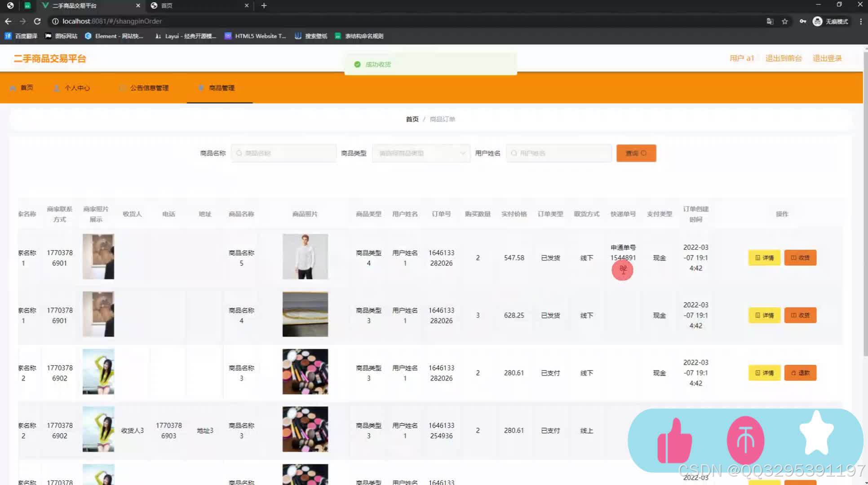Open 首页 menu item in orange navbar
This screenshot has width=868, height=485.
22,88
